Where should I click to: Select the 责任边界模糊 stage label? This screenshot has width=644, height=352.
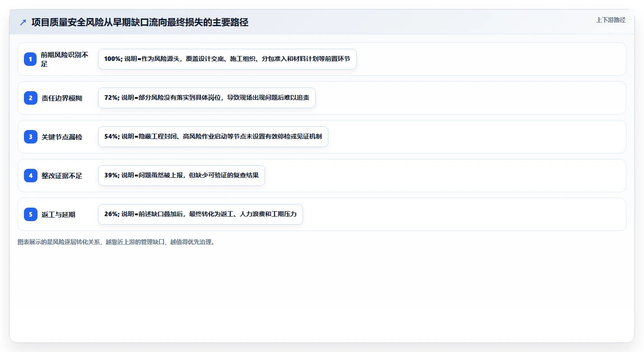(x=62, y=98)
